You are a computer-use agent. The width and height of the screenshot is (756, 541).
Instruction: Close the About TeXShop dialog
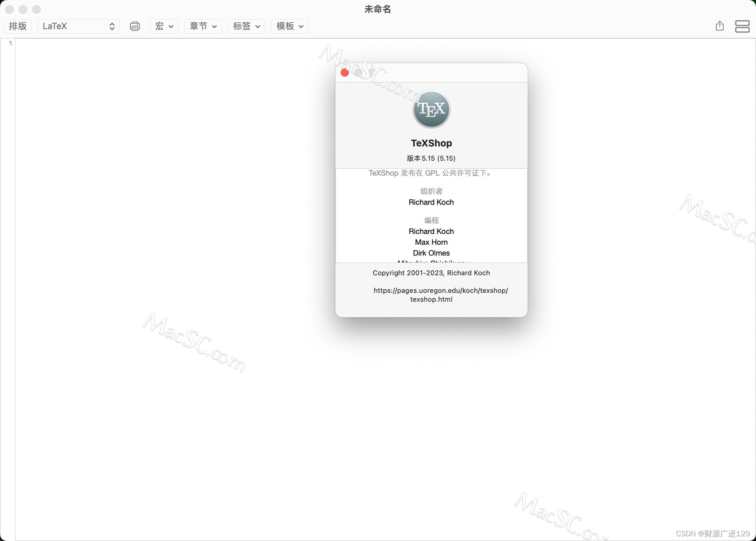[345, 73]
